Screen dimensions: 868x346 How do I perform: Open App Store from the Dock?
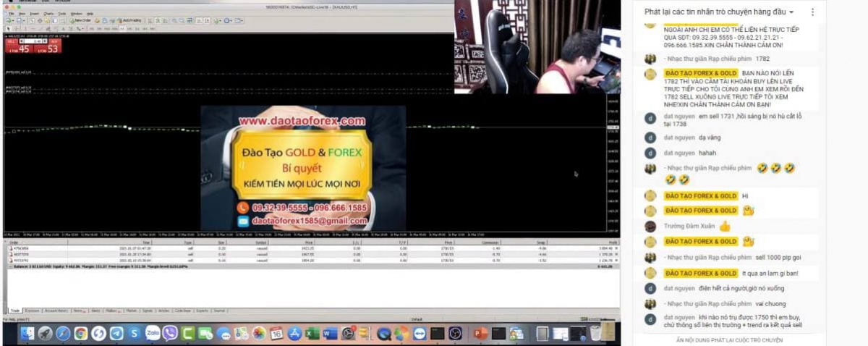click(x=294, y=334)
